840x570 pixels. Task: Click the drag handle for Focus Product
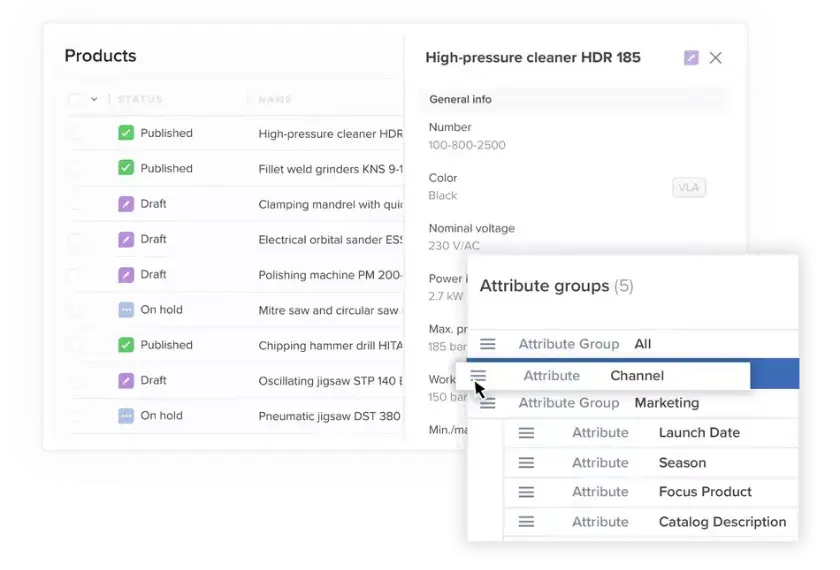point(526,492)
